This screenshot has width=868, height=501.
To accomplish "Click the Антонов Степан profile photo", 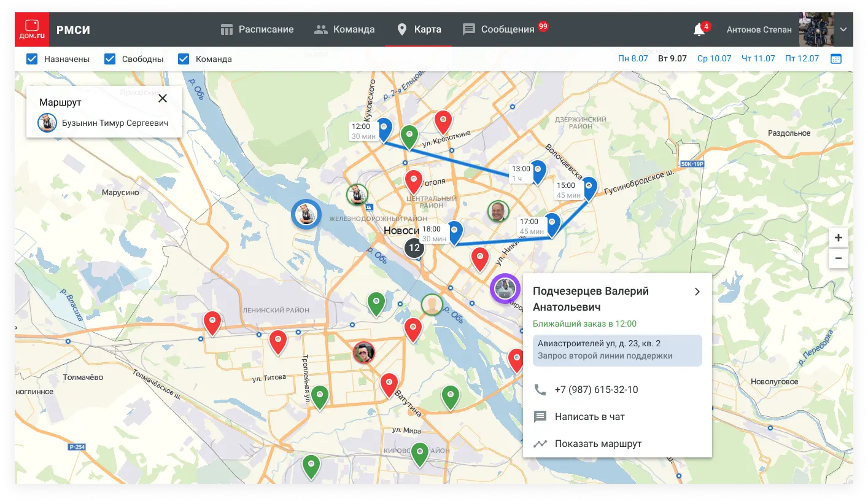I will click(x=816, y=29).
